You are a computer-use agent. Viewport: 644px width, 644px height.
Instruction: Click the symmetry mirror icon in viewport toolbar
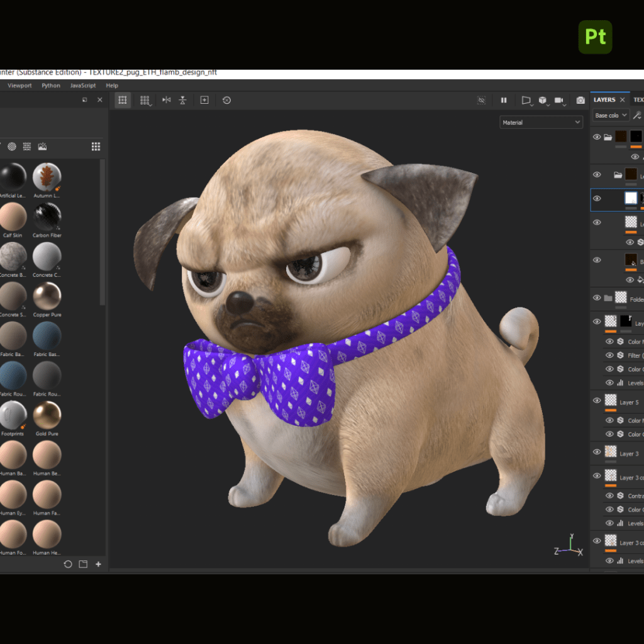point(166,100)
